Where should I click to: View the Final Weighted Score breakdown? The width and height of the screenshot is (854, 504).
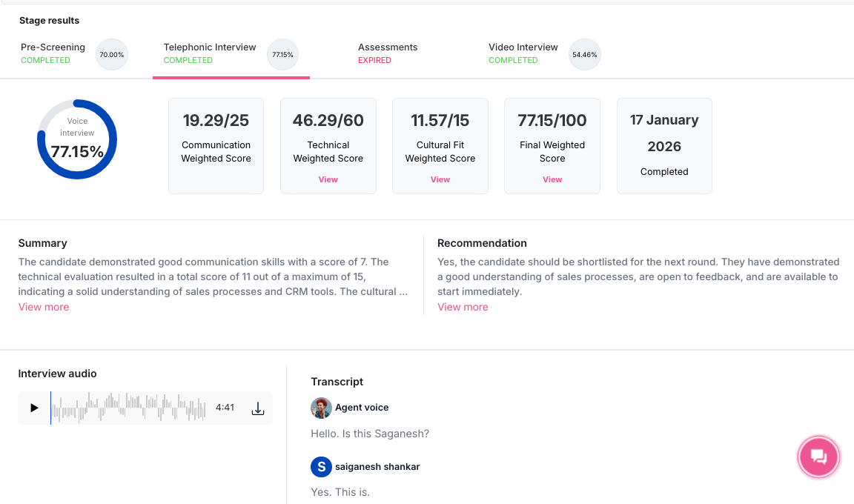pyautogui.click(x=552, y=179)
